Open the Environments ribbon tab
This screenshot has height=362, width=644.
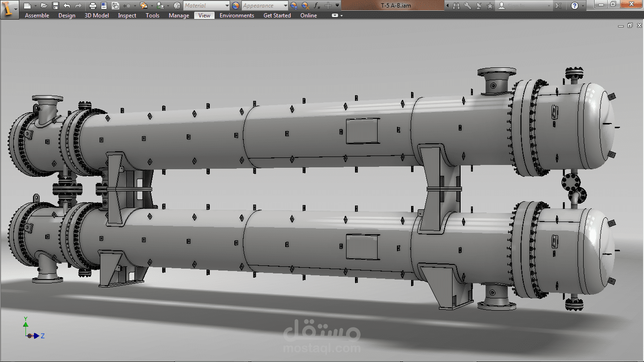[237, 15]
